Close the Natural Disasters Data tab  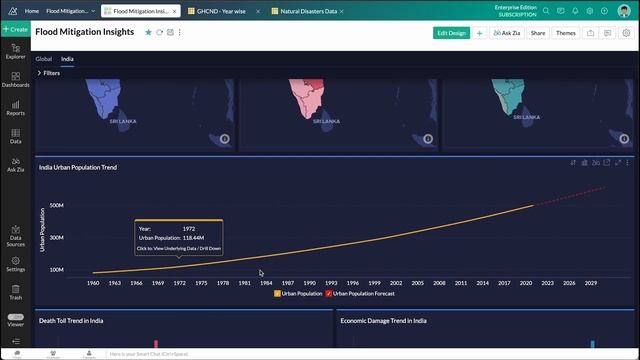341,11
